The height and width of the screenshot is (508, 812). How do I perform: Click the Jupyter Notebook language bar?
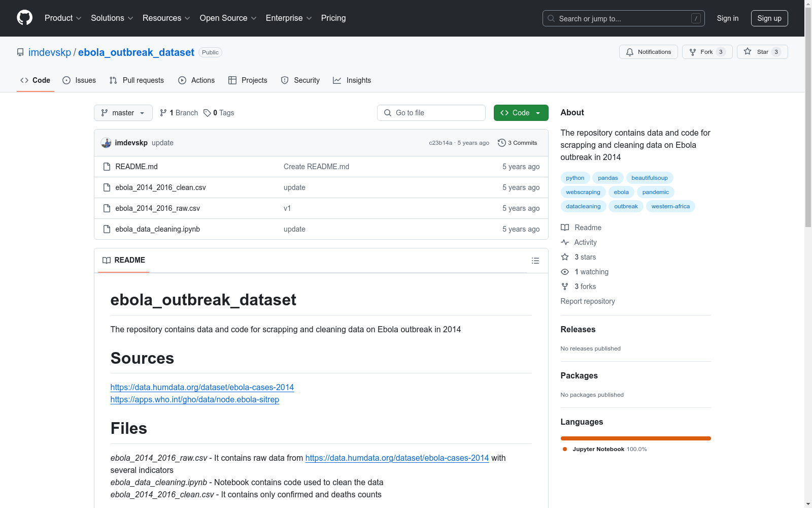click(636, 438)
